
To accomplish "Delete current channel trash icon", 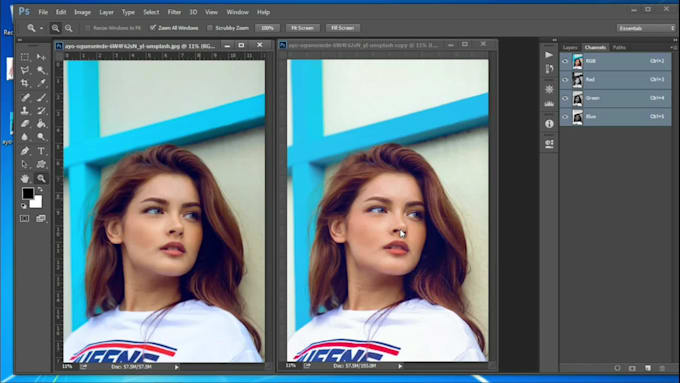I will pyautogui.click(x=662, y=368).
